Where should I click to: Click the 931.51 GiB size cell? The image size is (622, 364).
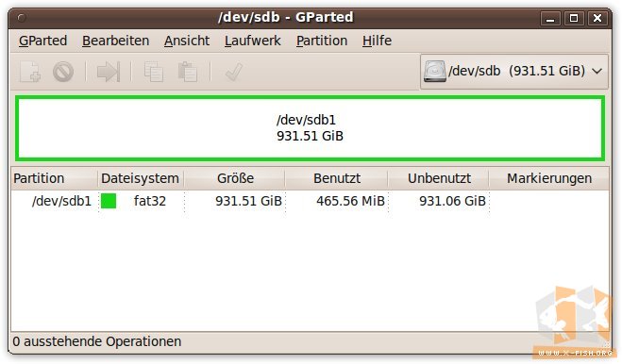coord(248,201)
